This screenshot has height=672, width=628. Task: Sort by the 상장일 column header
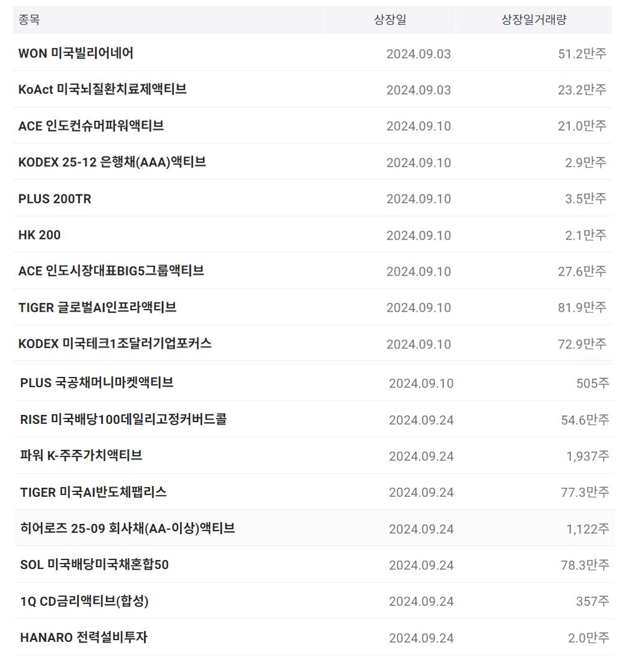(390, 20)
